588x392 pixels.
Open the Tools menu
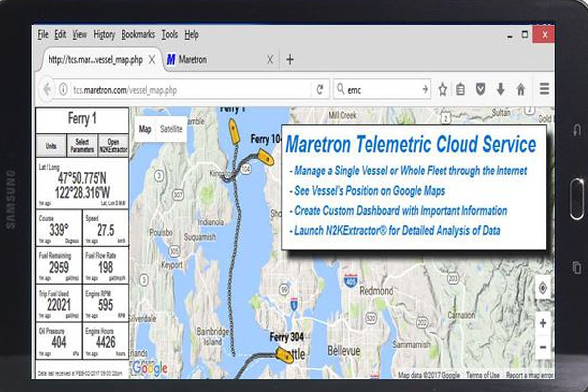pyautogui.click(x=170, y=35)
